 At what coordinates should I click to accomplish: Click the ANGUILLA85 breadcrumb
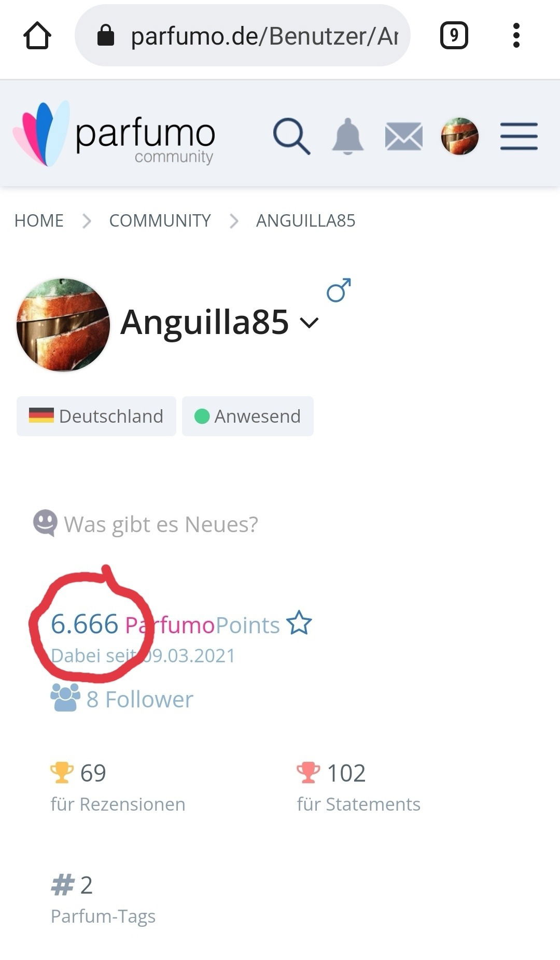point(306,220)
